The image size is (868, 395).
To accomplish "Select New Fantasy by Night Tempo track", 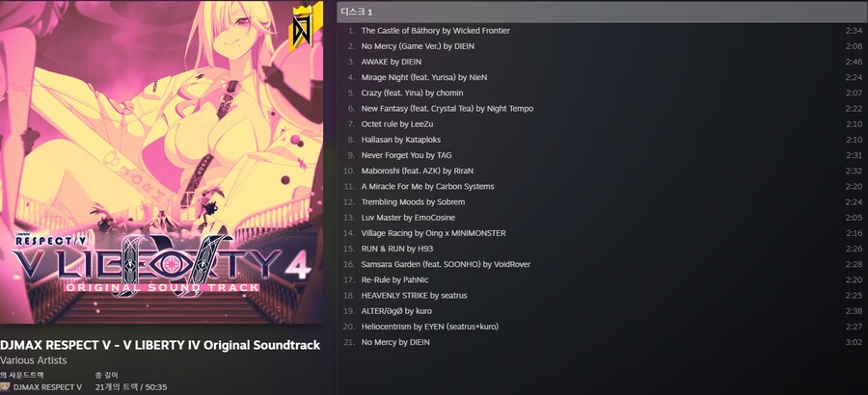I will (602, 109).
